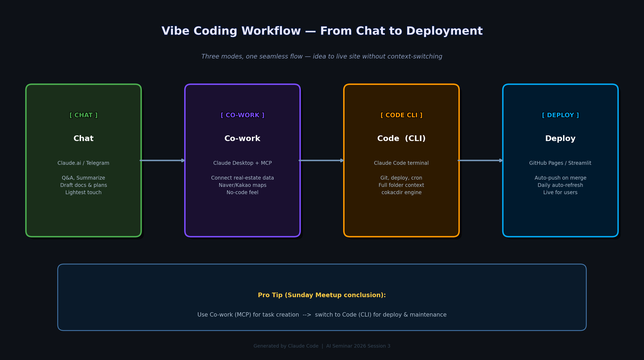Click 'Daily auto-refresh' line
644x360 pixels.
pyautogui.click(x=561, y=185)
